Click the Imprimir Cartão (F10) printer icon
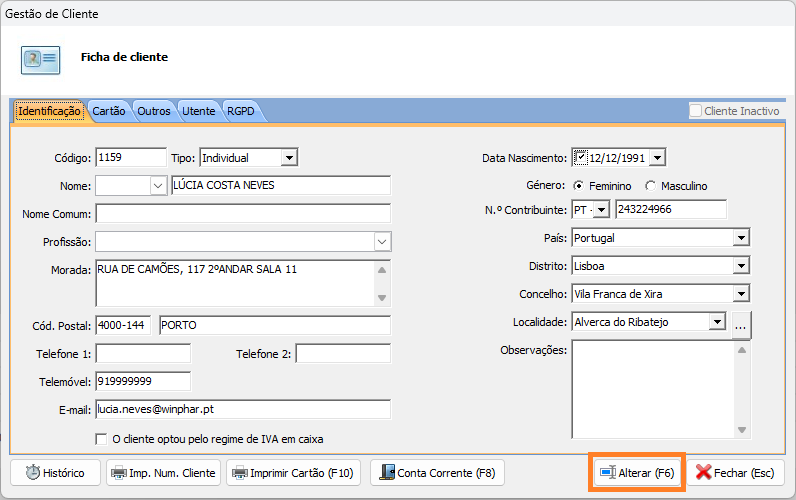 pyautogui.click(x=239, y=473)
